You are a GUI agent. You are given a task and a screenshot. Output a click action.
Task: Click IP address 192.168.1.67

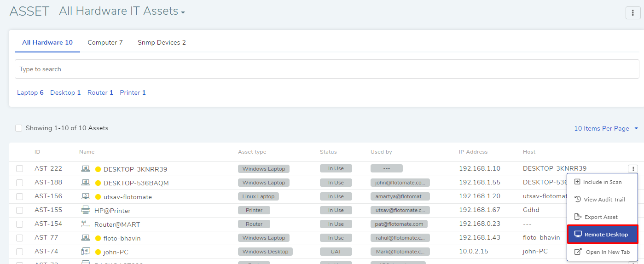480,210
